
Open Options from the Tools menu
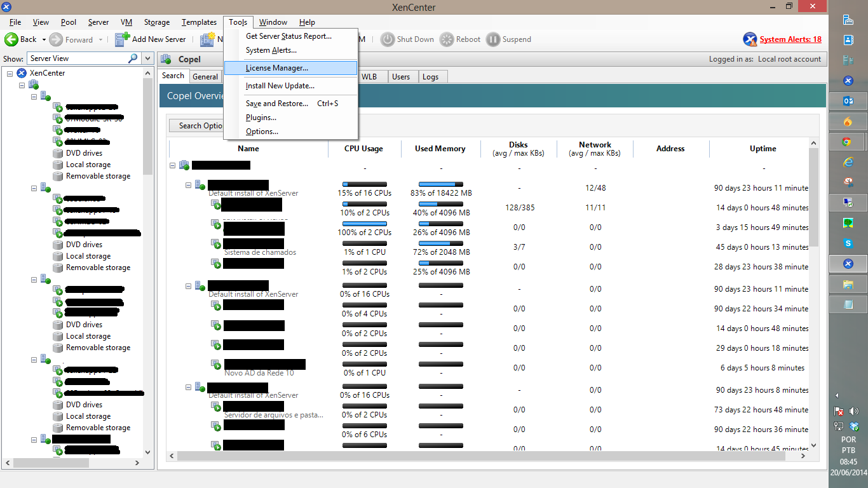point(292,132)
